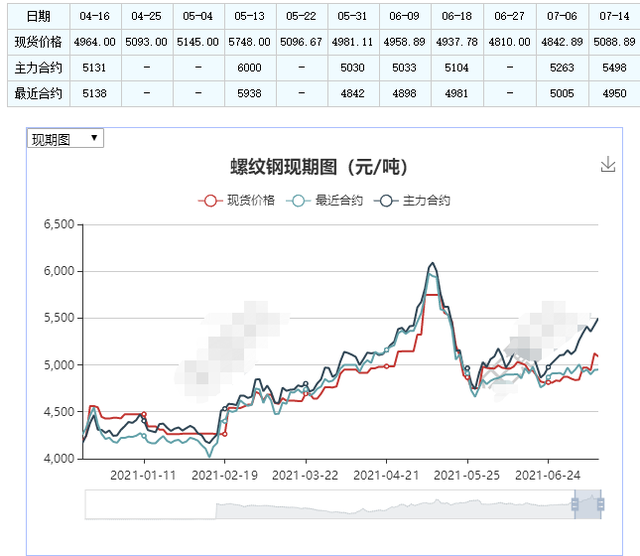
Task: Click the right handle of the zoom slider
Action: (601, 505)
